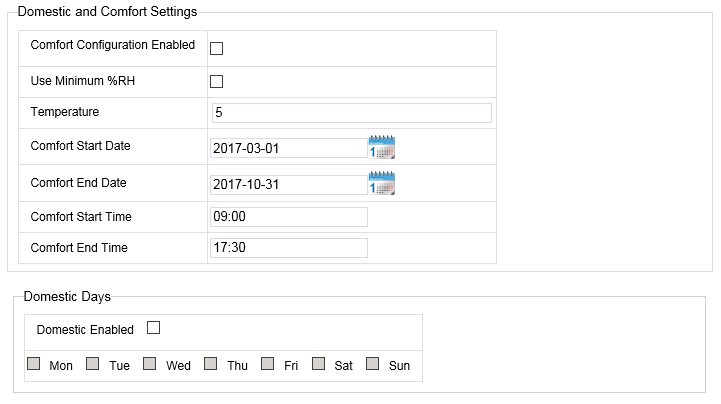The height and width of the screenshot is (404, 721).
Task: Open calendar picker for Comfort End Date
Action: click(x=382, y=184)
